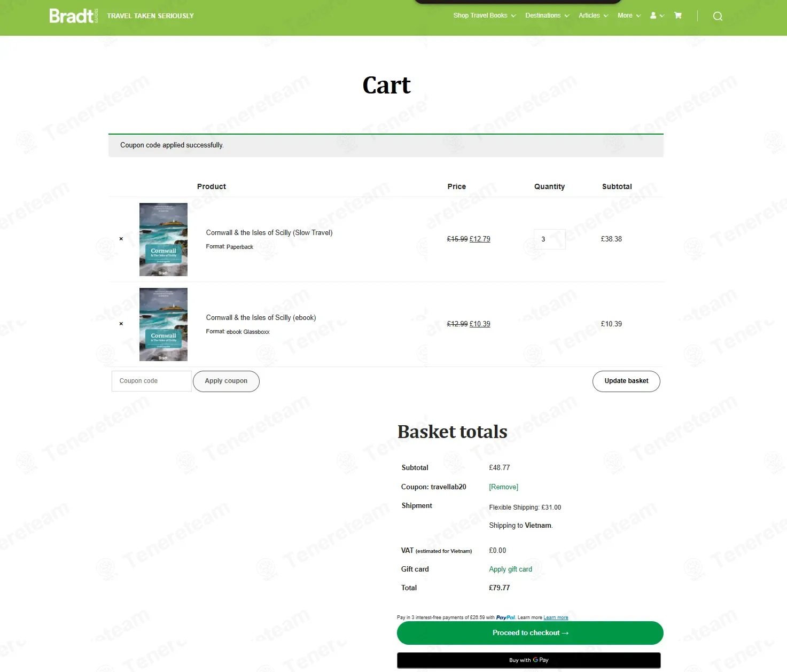
Task: Remove Cornwall Slow Travel paperback from cart
Action: 121,239
